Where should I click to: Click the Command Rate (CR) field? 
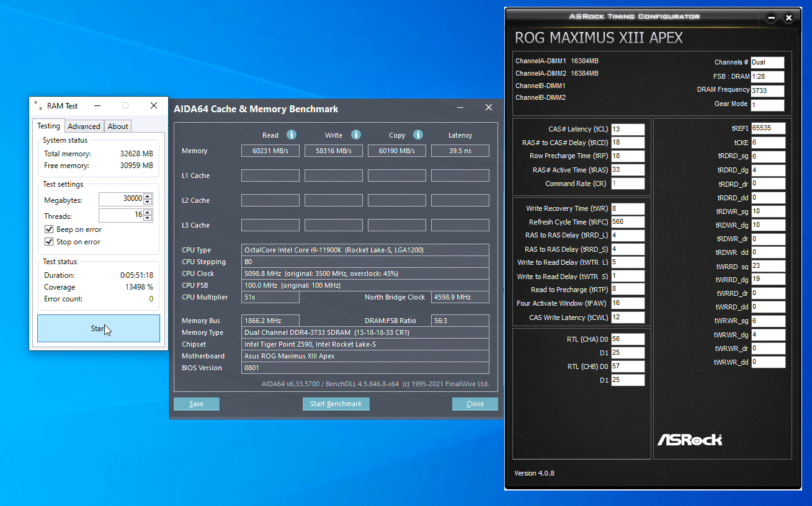click(x=628, y=184)
